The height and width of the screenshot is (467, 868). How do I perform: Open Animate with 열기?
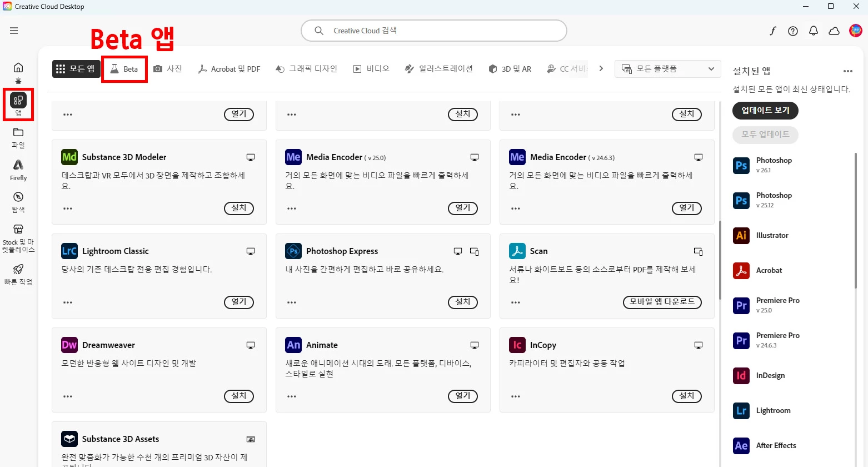pyautogui.click(x=463, y=396)
